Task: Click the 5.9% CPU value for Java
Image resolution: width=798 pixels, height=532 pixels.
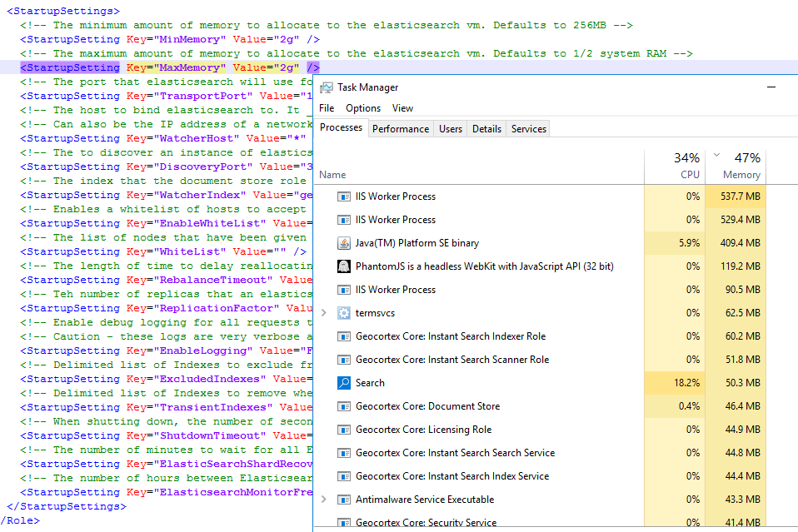Action: [x=689, y=243]
